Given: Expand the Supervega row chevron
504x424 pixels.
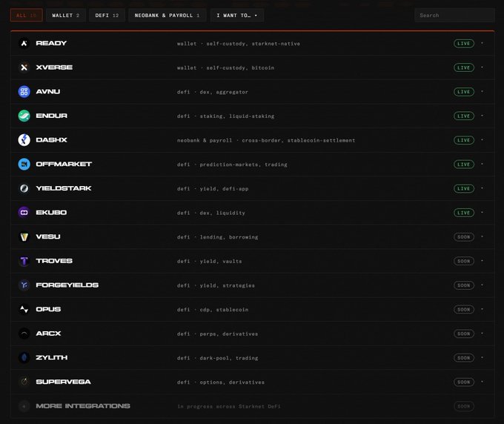Looking at the screenshot, I should (482, 382).
